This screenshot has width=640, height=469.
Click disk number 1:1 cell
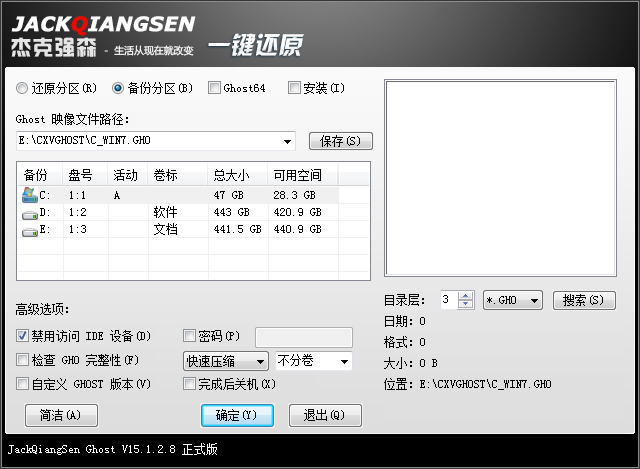click(77, 196)
